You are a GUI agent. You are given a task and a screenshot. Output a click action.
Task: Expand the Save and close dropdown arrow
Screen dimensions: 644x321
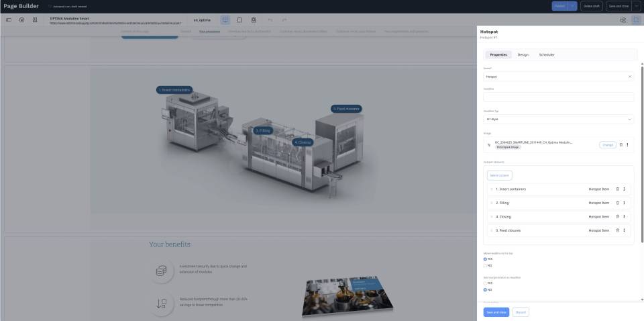(x=636, y=6)
